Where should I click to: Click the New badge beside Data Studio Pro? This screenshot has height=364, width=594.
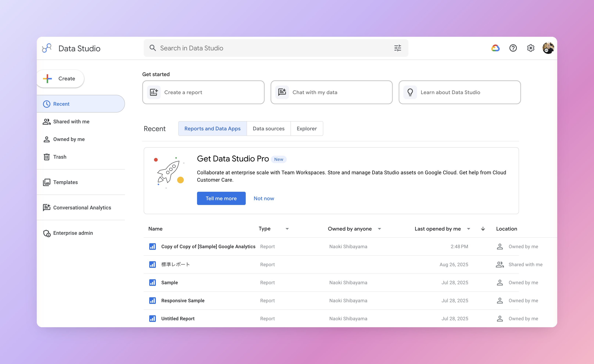coord(279,159)
